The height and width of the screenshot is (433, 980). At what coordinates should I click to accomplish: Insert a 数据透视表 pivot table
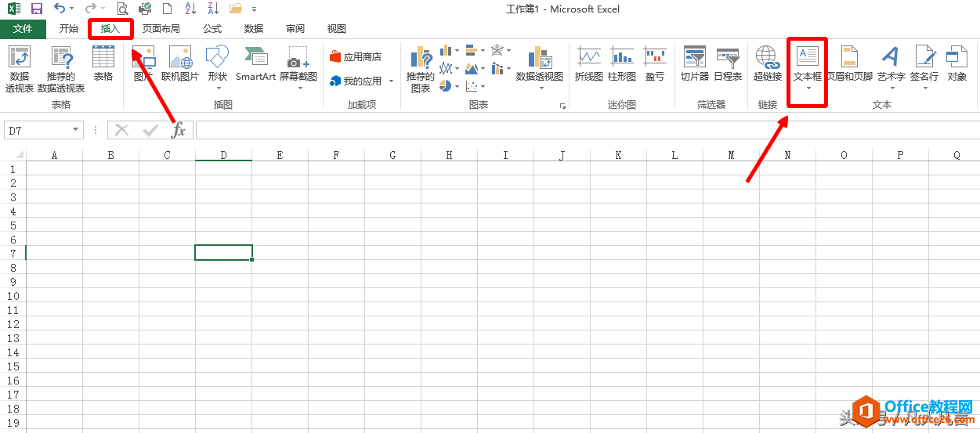click(x=20, y=70)
